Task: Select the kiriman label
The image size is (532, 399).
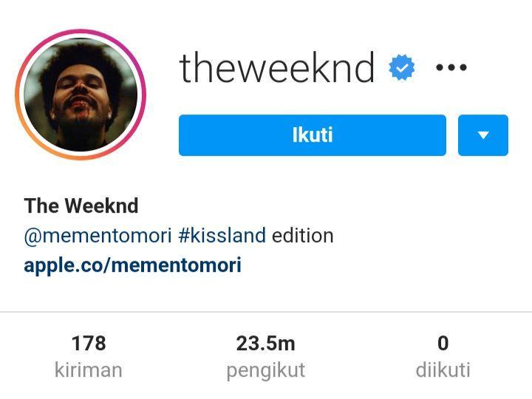Action: point(89,370)
